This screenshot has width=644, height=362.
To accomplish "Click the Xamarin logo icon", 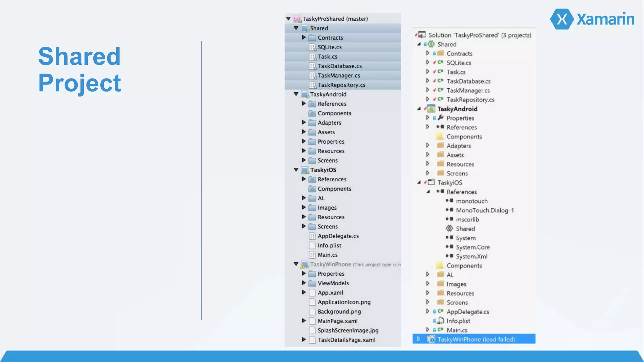I will coord(562,19).
